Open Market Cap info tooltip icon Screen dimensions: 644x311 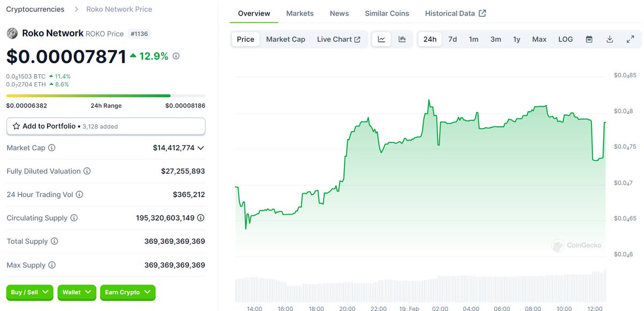click(52, 148)
